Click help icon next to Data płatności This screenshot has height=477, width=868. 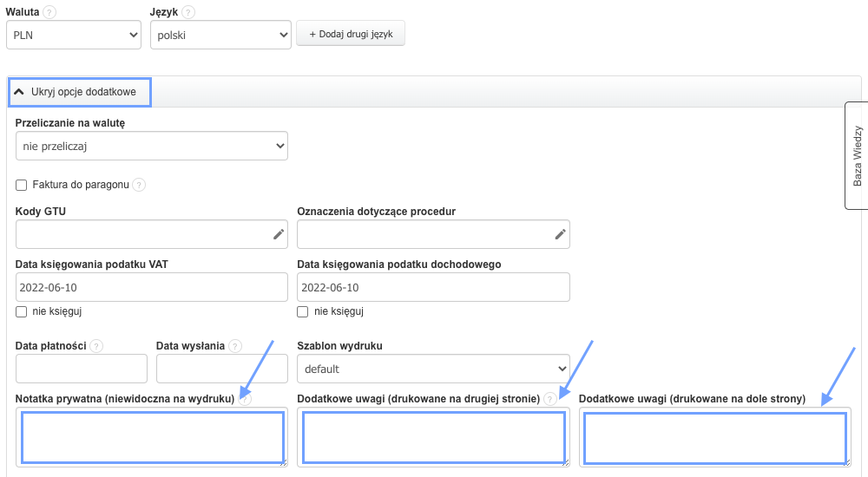coord(96,346)
